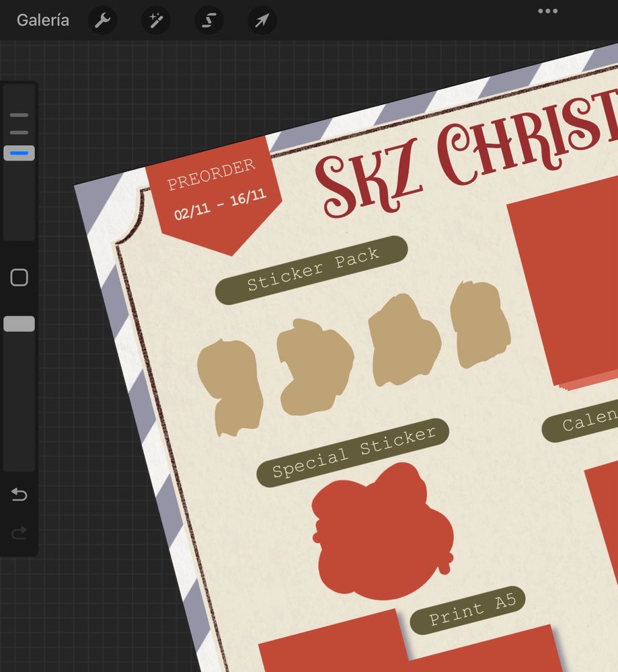Tap the red Santa-shaped sticker silhouette
The image size is (618, 672).
tap(382, 532)
